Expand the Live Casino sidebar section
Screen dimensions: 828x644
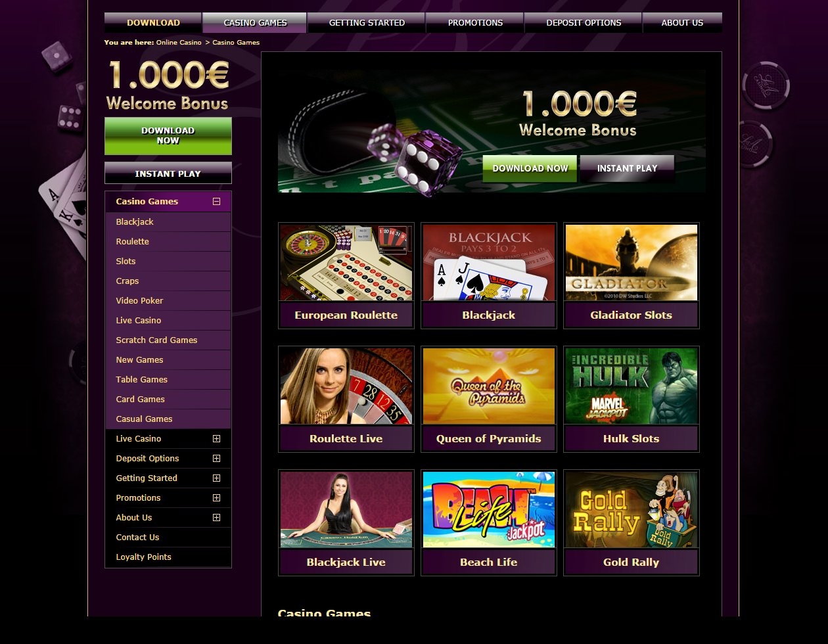(x=216, y=438)
